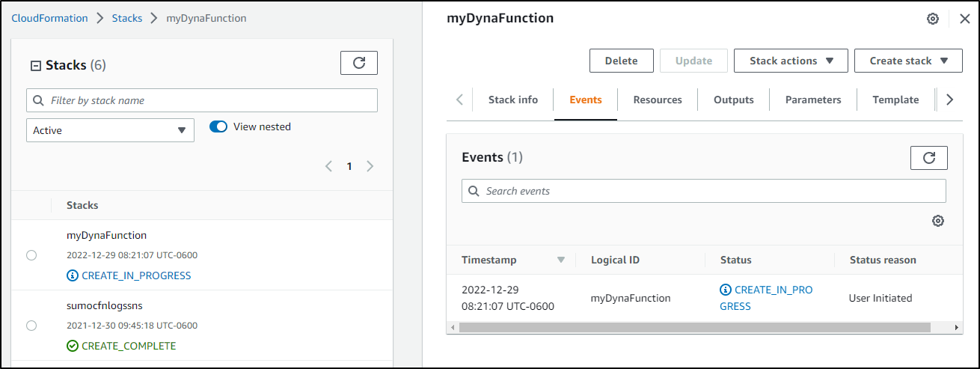Screen dimensions: 980x369
Task: Switch to the Outputs tab
Action: tap(733, 100)
